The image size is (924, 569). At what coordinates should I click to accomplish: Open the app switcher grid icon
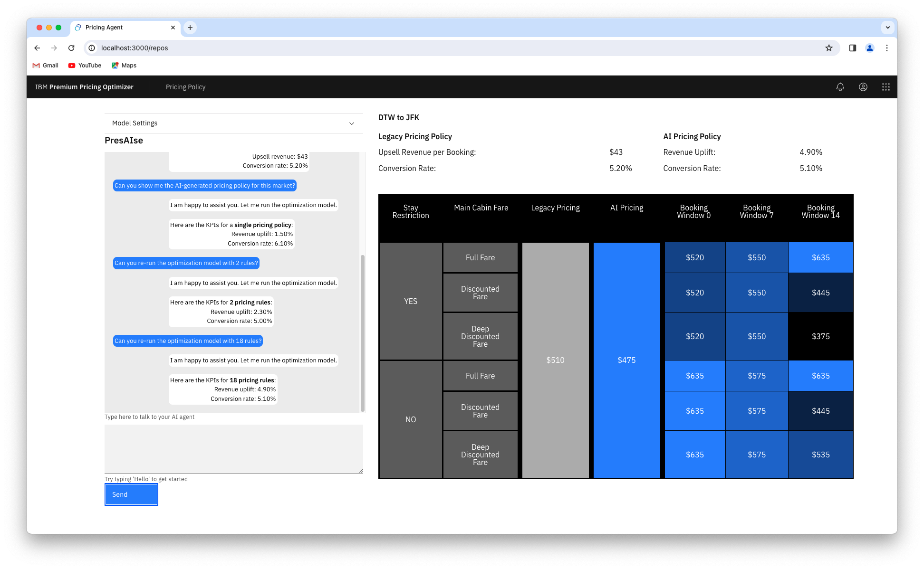pos(885,87)
